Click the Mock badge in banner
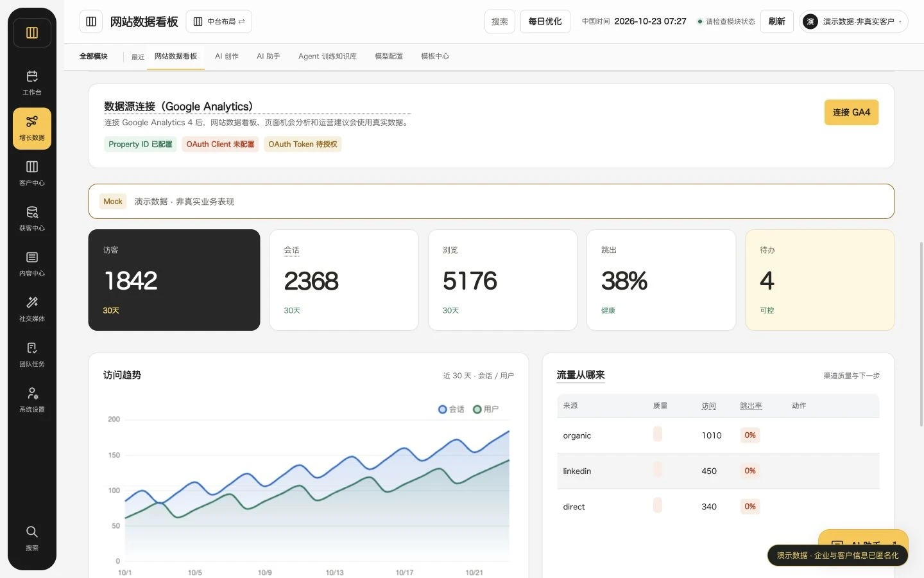This screenshot has width=924, height=578. (113, 202)
